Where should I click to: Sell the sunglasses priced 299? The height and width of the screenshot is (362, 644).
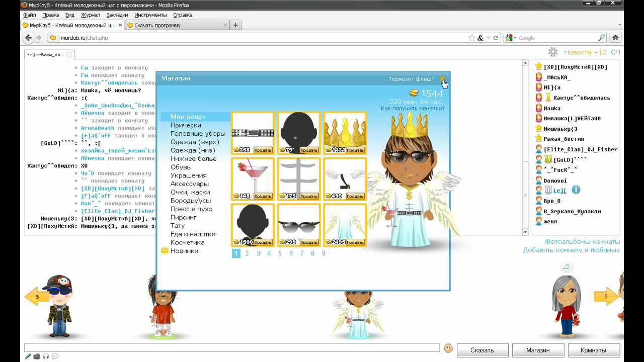pos(309,242)
